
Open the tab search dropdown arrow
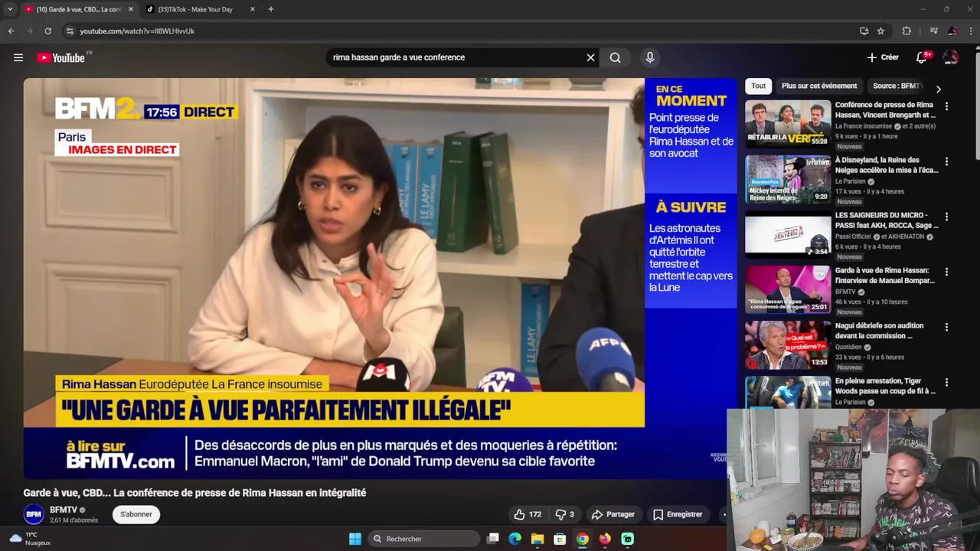pyautogui.click(x=10, y=9)
